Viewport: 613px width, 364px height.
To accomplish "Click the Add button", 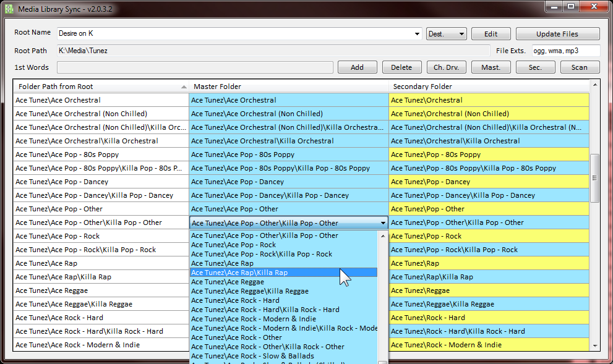I will click(x=357, y=67).
